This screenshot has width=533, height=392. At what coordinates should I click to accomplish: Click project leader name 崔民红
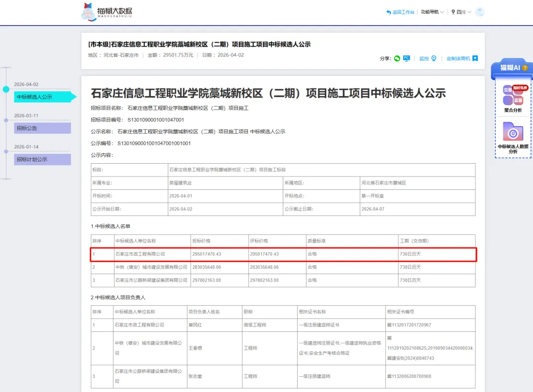point(195,325)
